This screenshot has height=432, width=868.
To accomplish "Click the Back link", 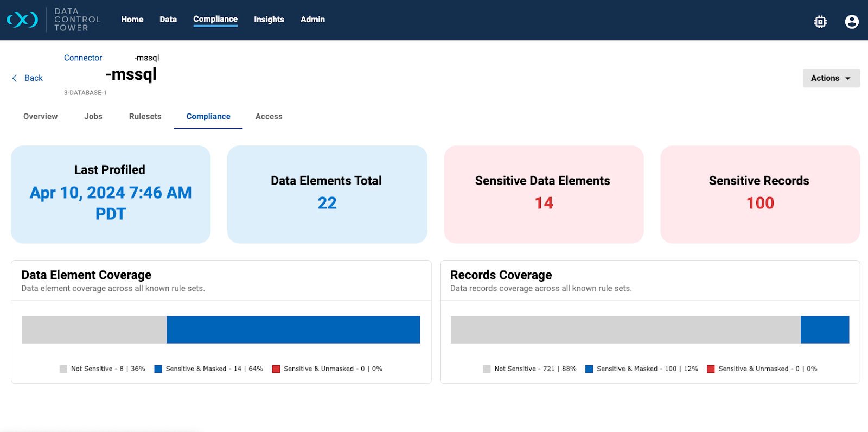I will [33, 78].
